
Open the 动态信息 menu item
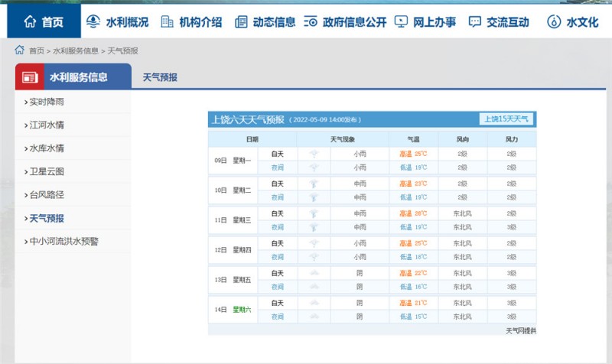(274, 22)
